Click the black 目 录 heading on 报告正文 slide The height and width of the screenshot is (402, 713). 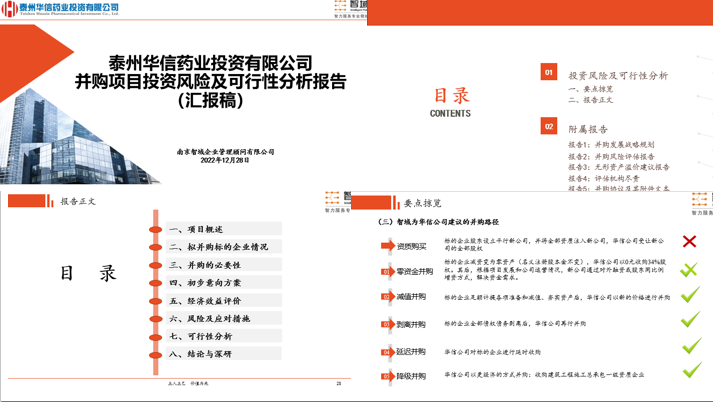point(89,273)
